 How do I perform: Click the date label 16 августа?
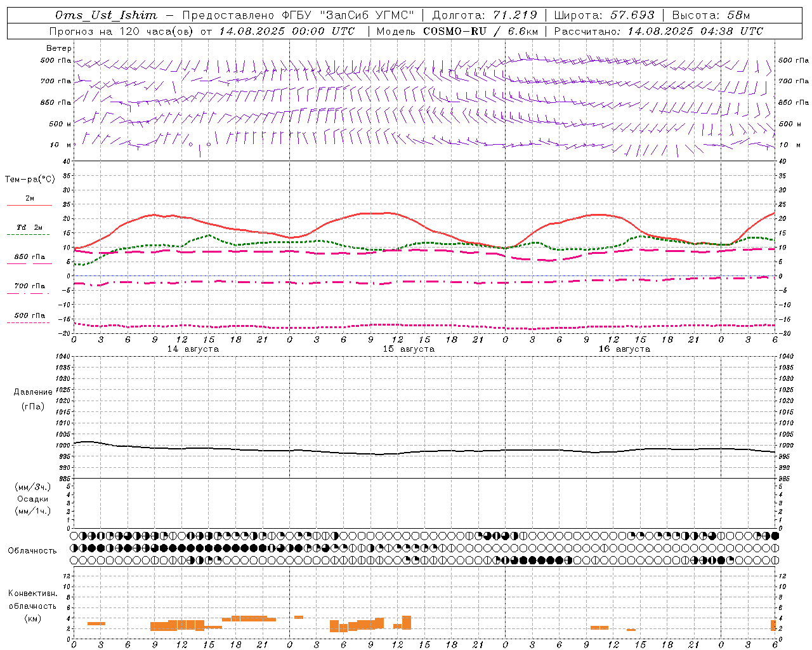point(624,349)
